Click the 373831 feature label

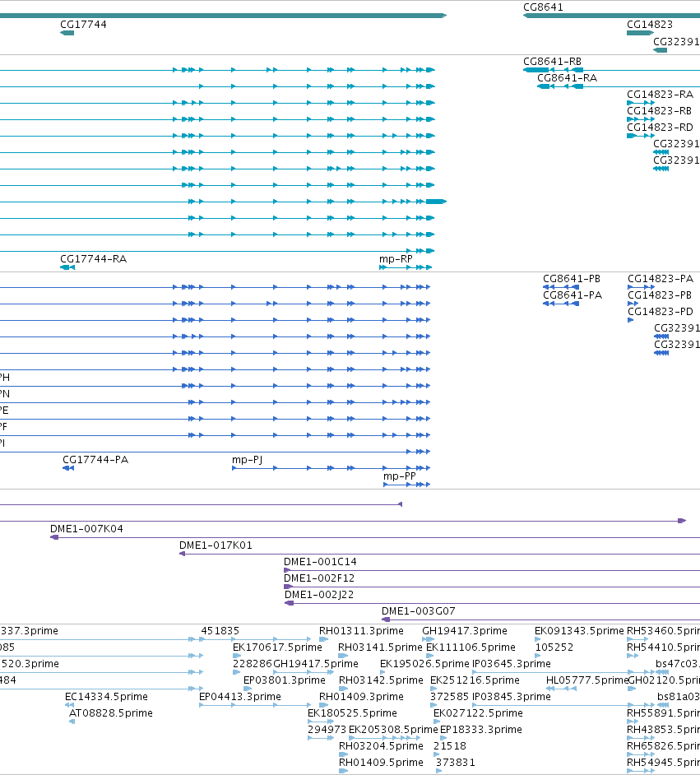(x=456, y=762)
